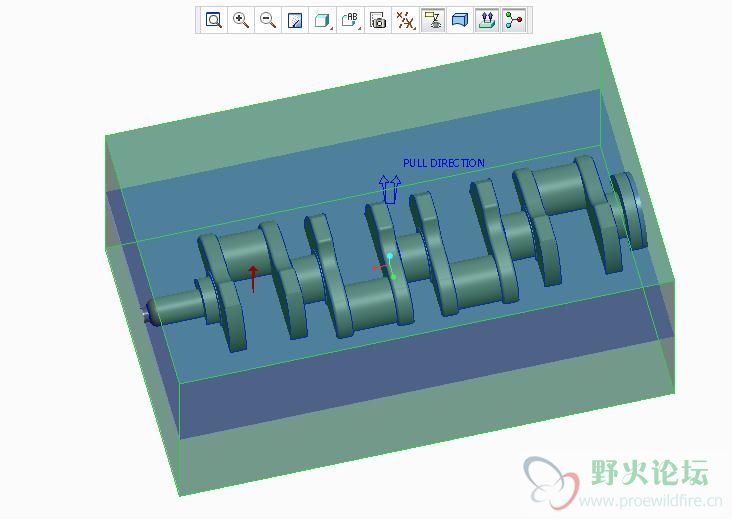
Task: Toggle the pull direction display button
Action: tap(487, 20)
